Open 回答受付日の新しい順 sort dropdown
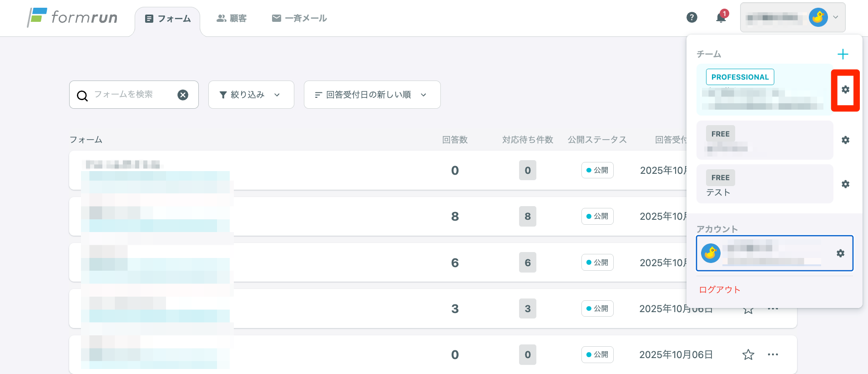 click(x=372, y=95)
